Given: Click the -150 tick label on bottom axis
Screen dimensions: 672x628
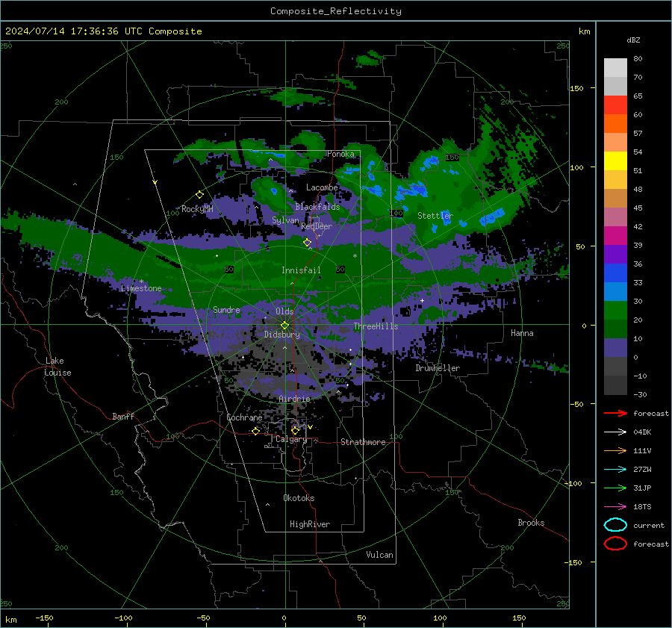Looking at the screenshot, I should 44,618.
